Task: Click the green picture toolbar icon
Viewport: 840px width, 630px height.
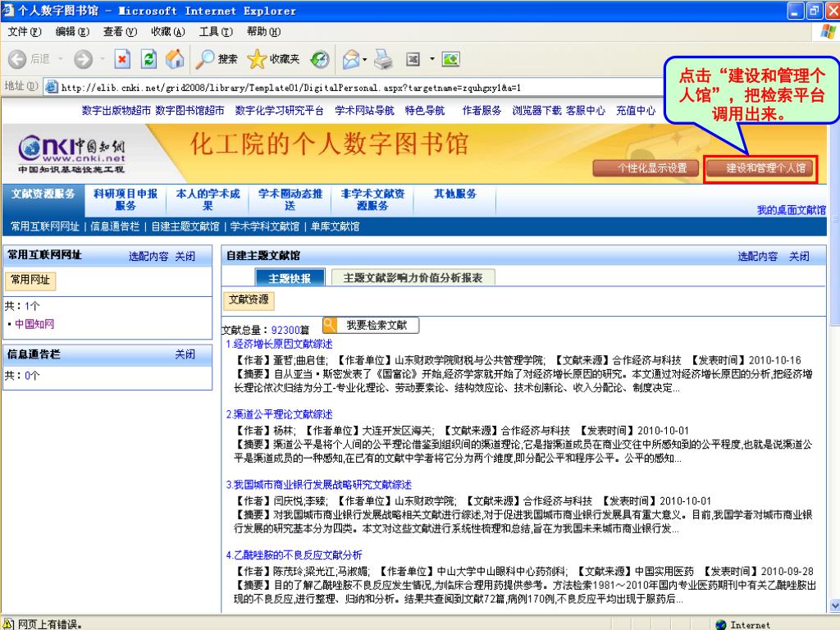Action: (450, 59)
